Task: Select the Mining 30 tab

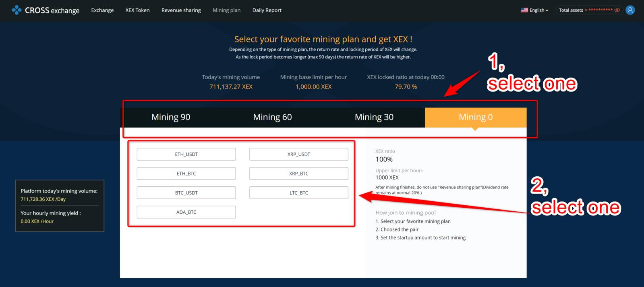Action: (x=374, y=117)
